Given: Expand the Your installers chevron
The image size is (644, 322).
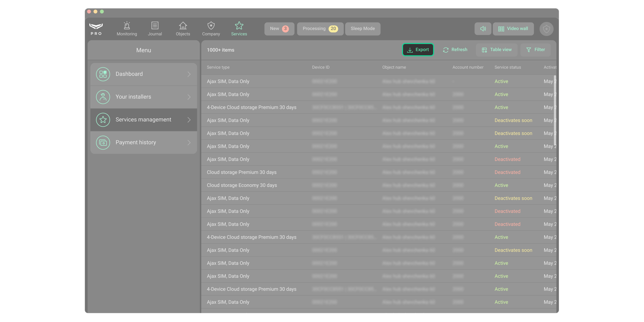Looking at the screenshot, I should (189, 97).
